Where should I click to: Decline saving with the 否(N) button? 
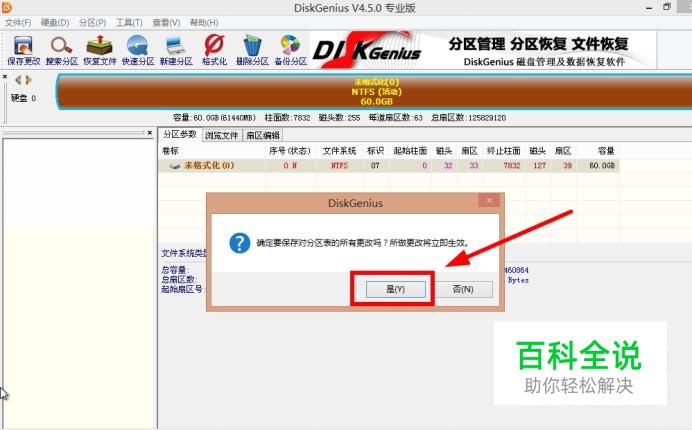pos(463,289)
